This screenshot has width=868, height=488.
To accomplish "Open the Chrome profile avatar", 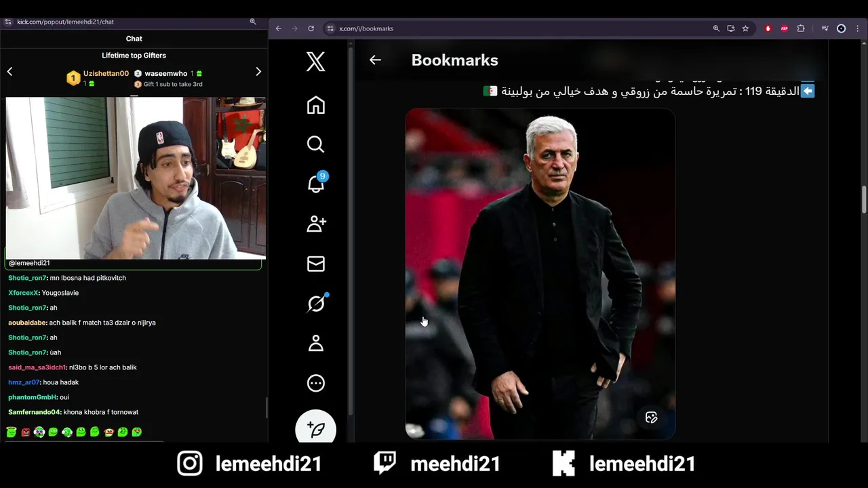I will pos(842,28).
